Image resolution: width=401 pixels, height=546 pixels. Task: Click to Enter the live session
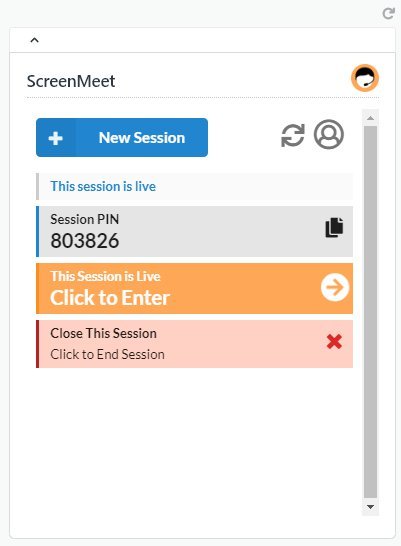[x=195, y=288]
